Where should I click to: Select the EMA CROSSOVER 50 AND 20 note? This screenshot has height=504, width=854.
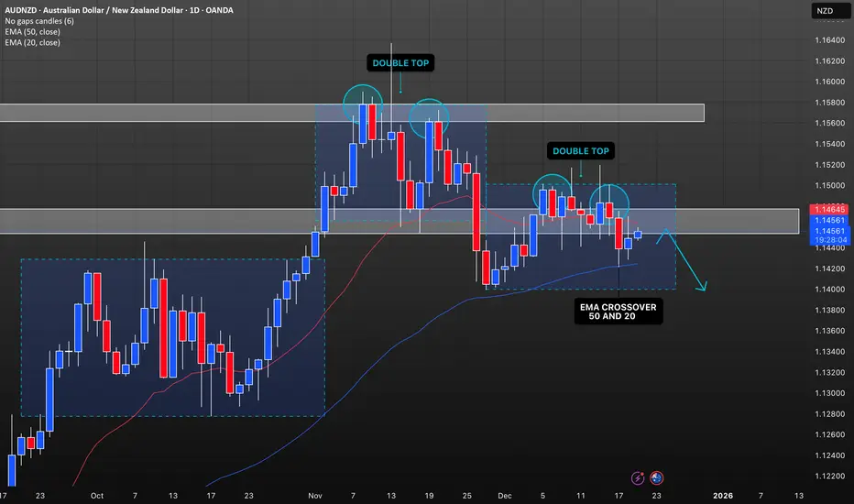[619, 312]
